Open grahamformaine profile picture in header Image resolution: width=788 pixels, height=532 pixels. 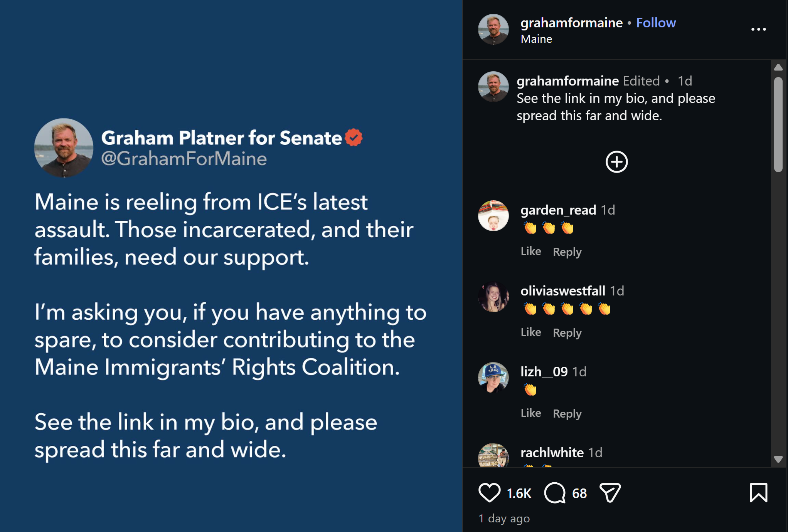click(x=493, y=29)
